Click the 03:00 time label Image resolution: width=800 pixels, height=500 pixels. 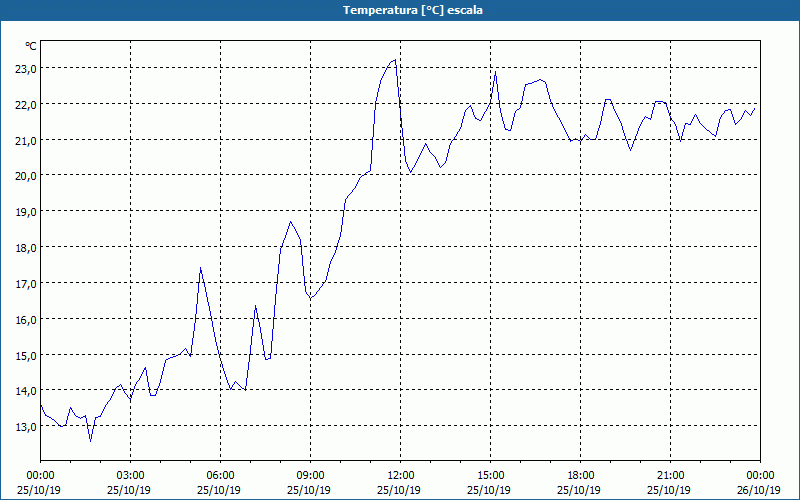(x=131, y=476)
